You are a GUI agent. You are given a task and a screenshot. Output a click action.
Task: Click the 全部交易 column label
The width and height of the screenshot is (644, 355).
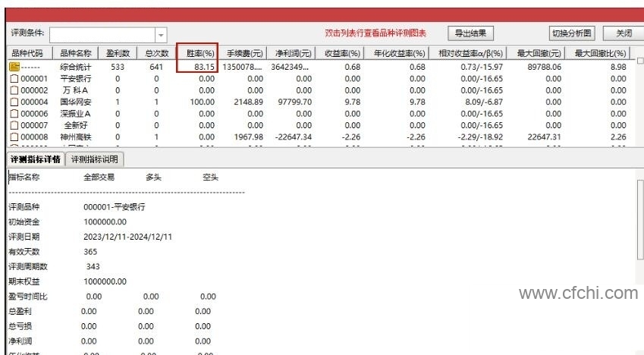click(99, 177)
